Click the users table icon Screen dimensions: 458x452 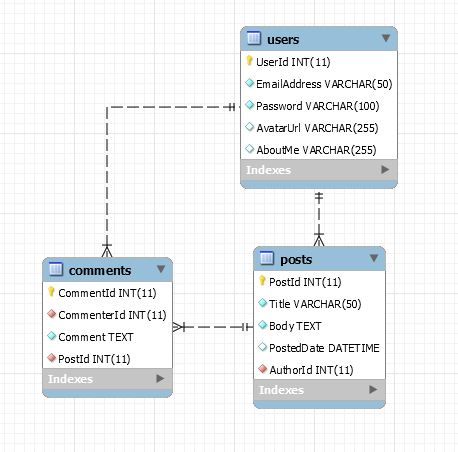pyautogui.click(x=253, y=38)
